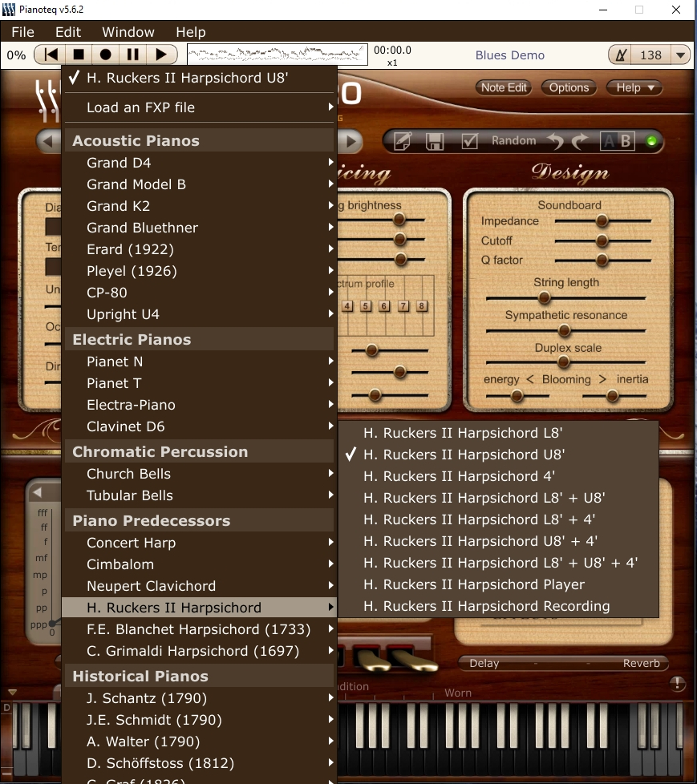Open the File menu
697x784 pixels.
pos(23,32)
